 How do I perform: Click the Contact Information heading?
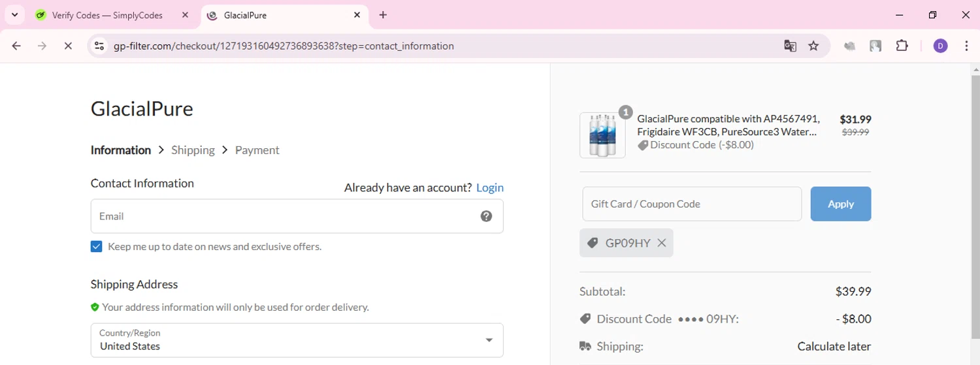142,183
